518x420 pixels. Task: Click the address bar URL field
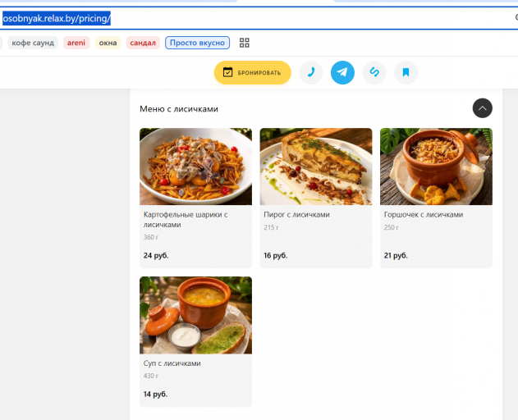point(258,18)
